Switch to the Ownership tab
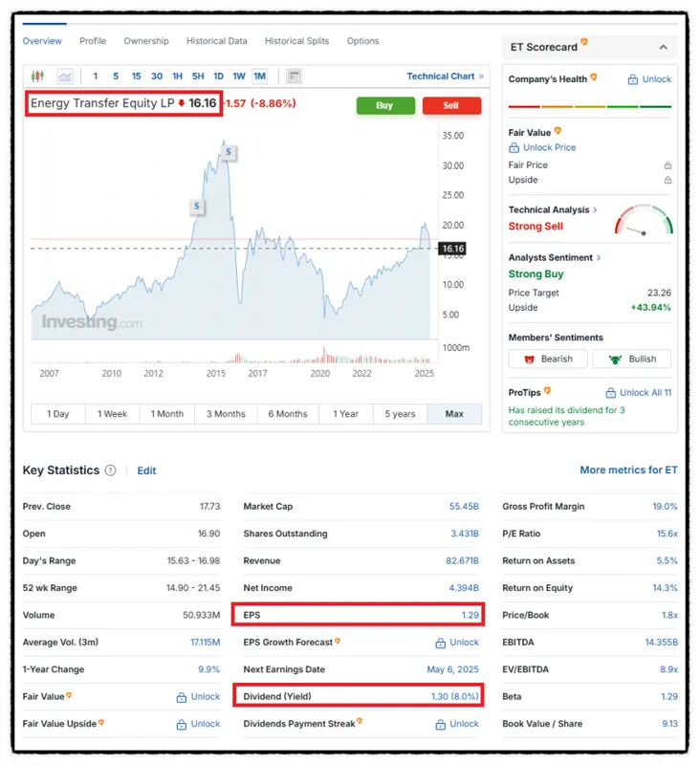The height and width of the screenshot is (765, 700). [x=146, y=41]
